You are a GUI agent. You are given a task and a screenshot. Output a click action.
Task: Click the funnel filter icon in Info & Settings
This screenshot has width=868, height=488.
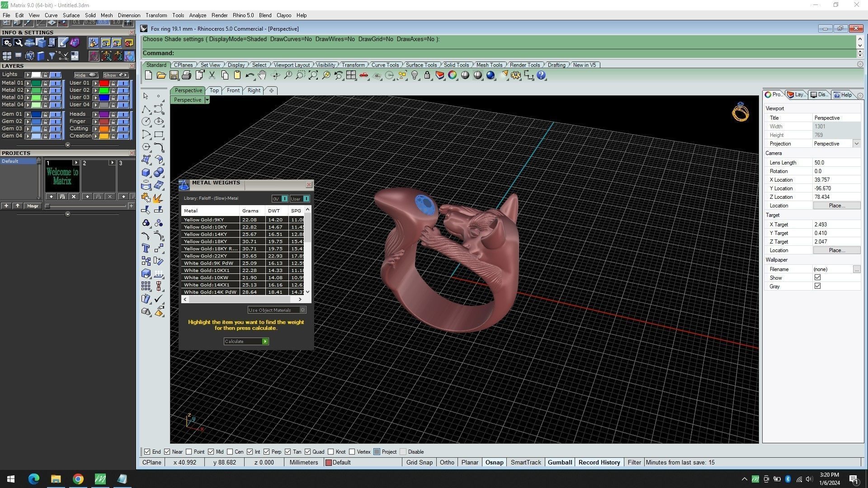(x=52, y=56)
